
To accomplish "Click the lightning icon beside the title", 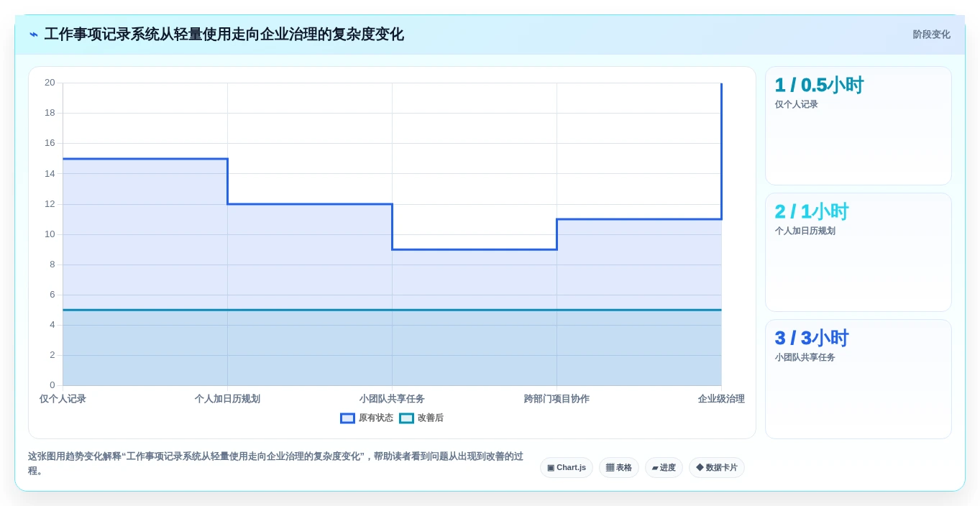I will click(34, 34).
